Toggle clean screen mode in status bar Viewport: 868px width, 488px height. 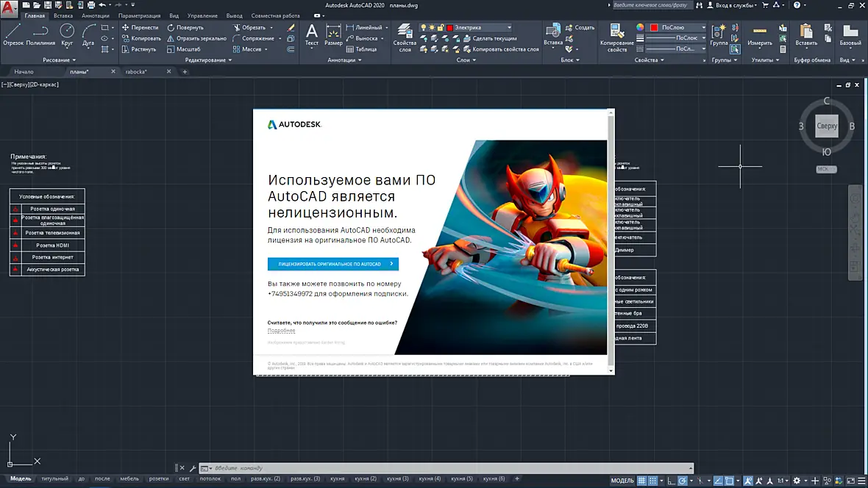(850, 481)
